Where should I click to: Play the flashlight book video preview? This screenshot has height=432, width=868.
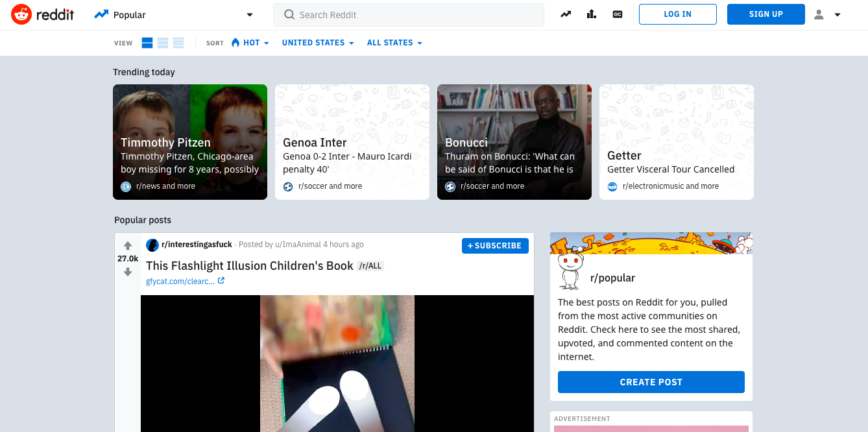pyautogui.click(x=337, y=363)
